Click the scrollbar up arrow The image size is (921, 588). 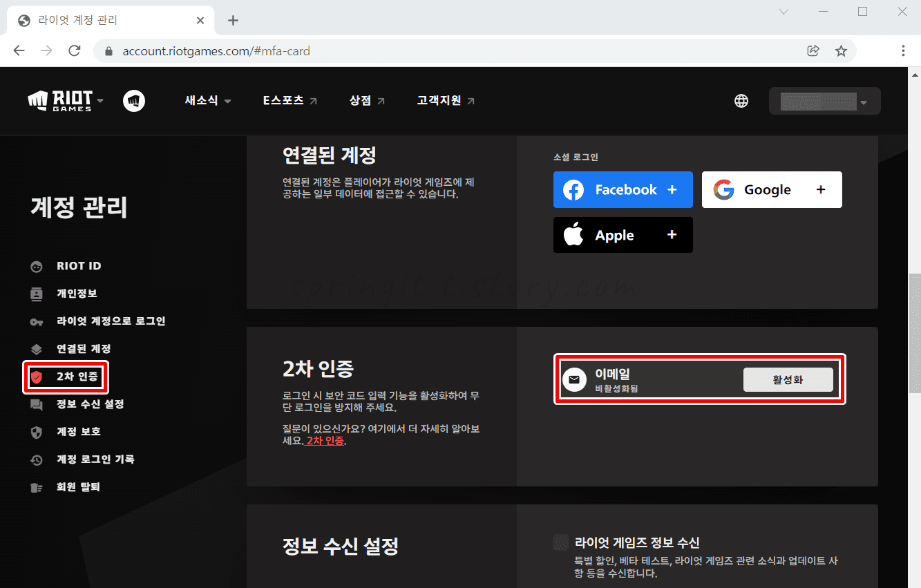click(x=915, y=73)
